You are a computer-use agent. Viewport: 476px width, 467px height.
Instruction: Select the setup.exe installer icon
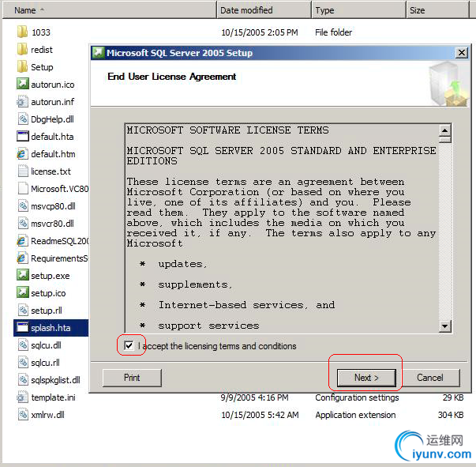pyautogui.click(x=22, y=275)
